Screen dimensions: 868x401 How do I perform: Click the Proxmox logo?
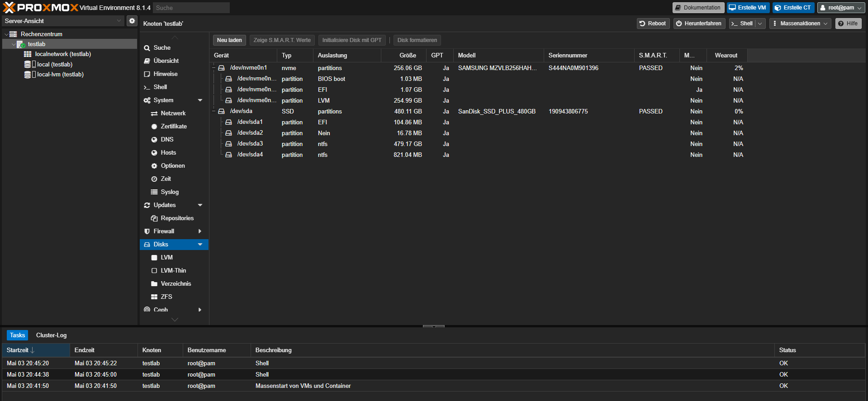pyautogui.click(x=40, y=7)
